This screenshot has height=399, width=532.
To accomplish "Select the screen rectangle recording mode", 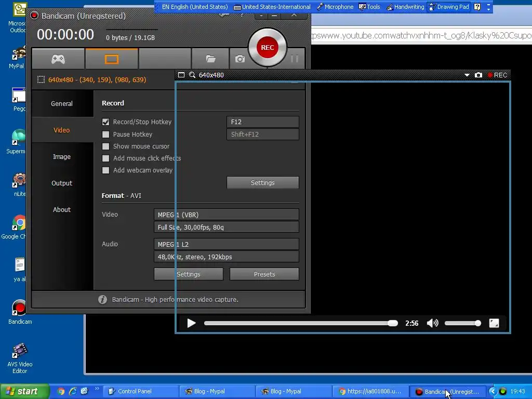I will (112, 59).
